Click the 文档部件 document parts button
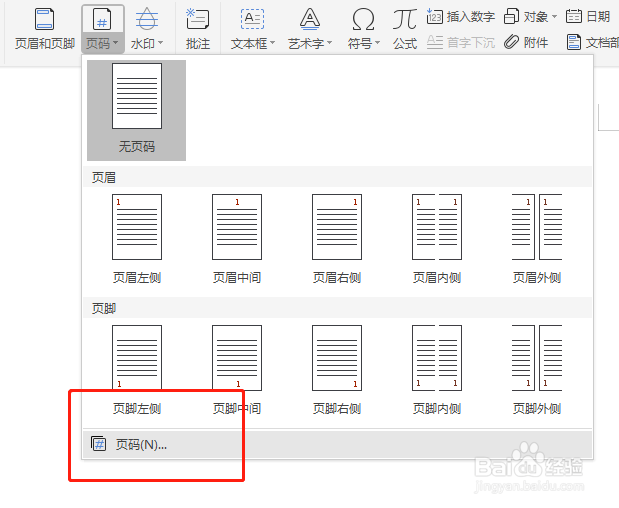This screenshot has height=508, width=619. [593, 42]
